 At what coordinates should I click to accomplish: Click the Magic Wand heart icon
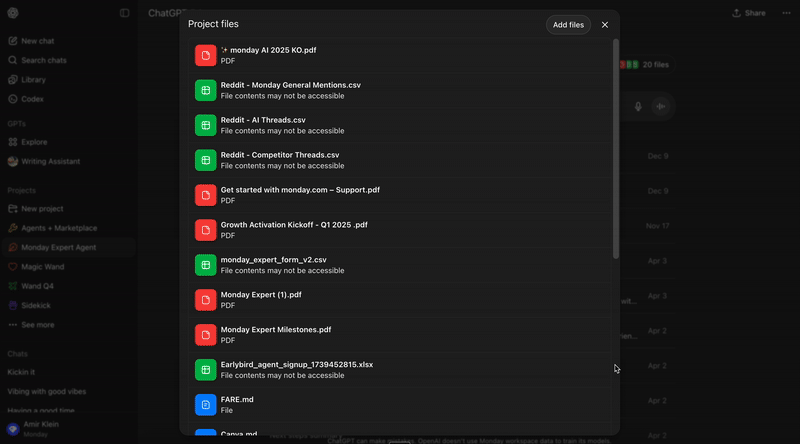point(13,267)
